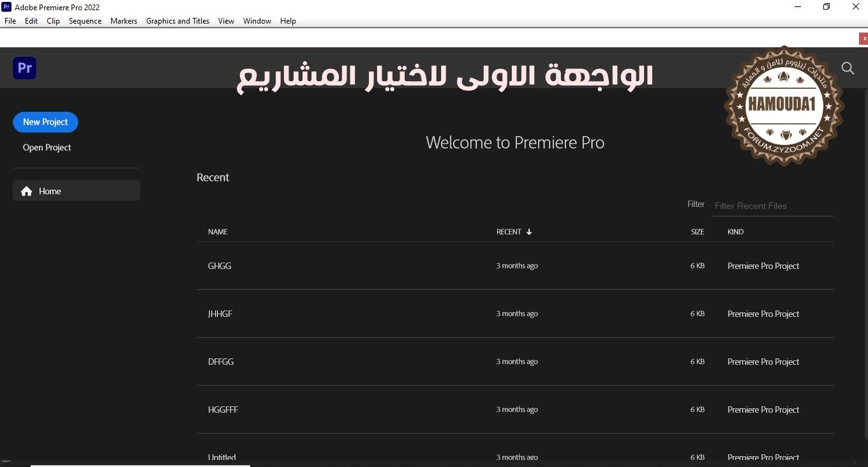Click GHGG's '3 months ago' date
Image resolution: width=868 pixels, height=467 pixels.
[517, 266]
